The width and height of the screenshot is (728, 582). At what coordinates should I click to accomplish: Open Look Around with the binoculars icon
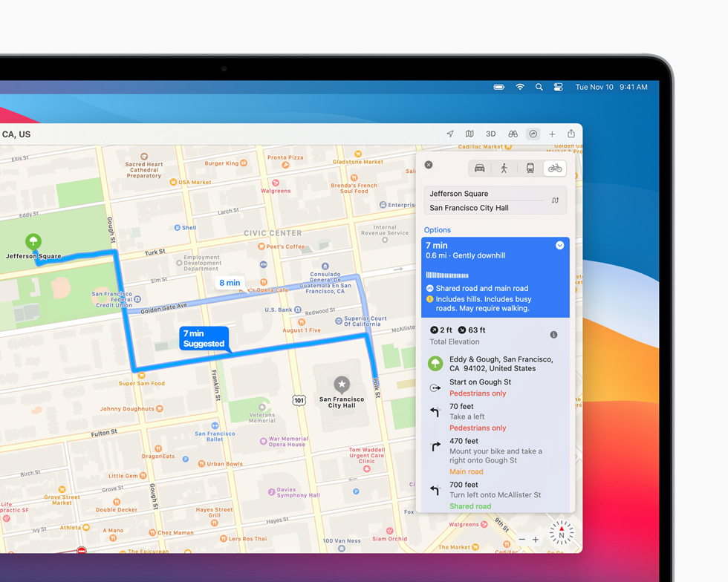pos(513,134)
